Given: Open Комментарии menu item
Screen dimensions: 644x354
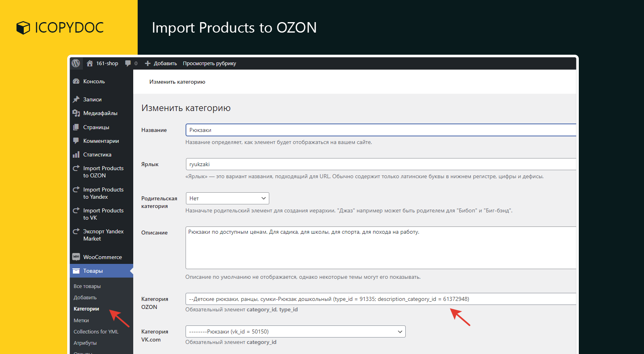Looking at the screenshot, I should pos(101,141).
